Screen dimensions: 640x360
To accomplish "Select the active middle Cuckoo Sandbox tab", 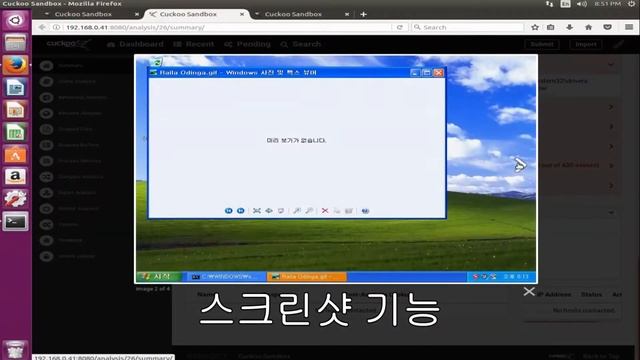I will coord(189,14).
